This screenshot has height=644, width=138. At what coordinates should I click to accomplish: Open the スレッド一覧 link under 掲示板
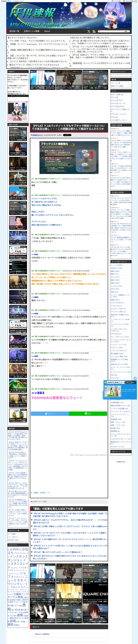click(115, 83)
